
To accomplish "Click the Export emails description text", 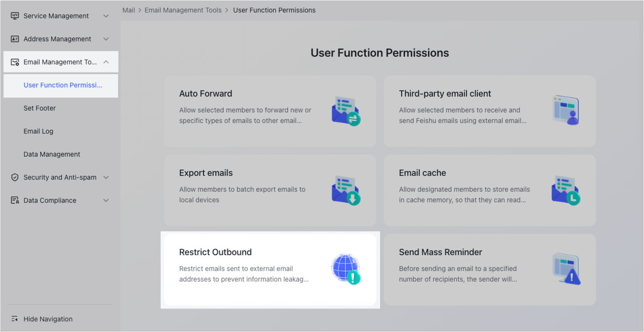I will 242,194.
